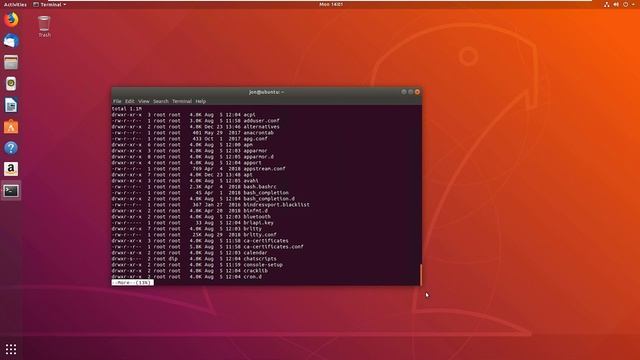Launch Thunderbird Mail from the dock
This screenshot has height=360, width=640.
tap(11, 41)
